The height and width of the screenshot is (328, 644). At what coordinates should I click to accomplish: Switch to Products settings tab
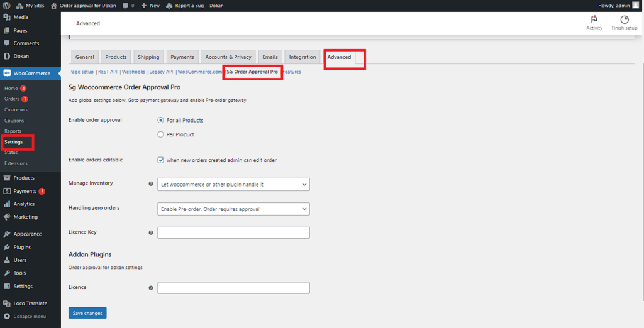click(116, 57)
